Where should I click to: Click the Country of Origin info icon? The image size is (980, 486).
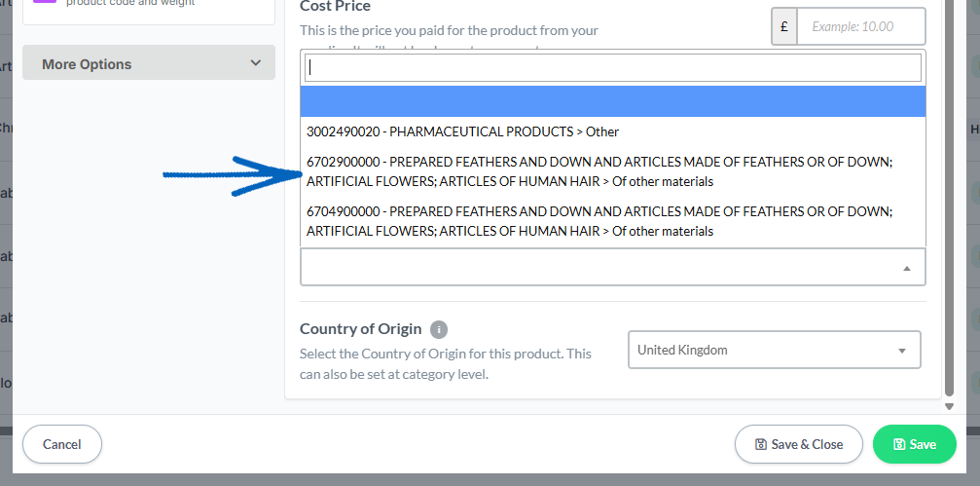pos(439,329)
